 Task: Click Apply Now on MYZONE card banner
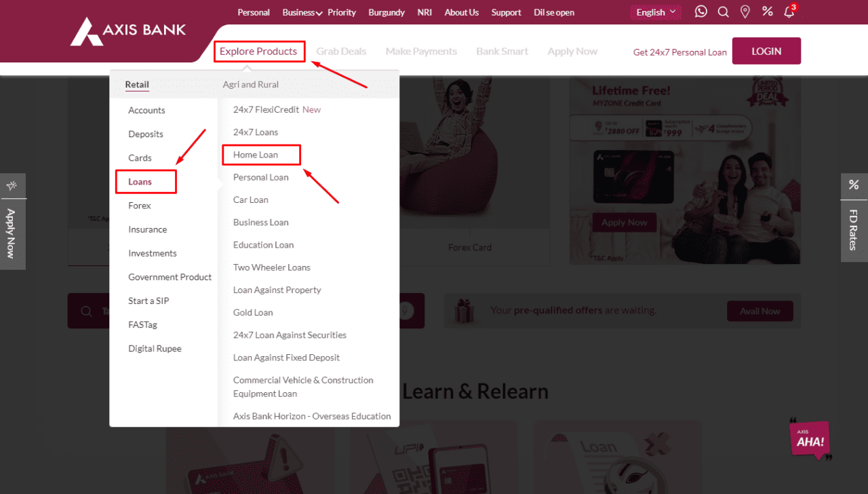point(624,223)
